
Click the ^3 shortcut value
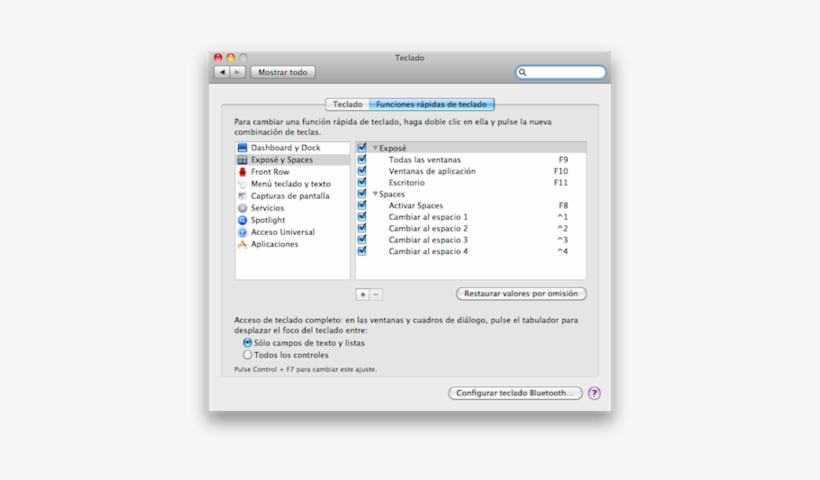563,241
